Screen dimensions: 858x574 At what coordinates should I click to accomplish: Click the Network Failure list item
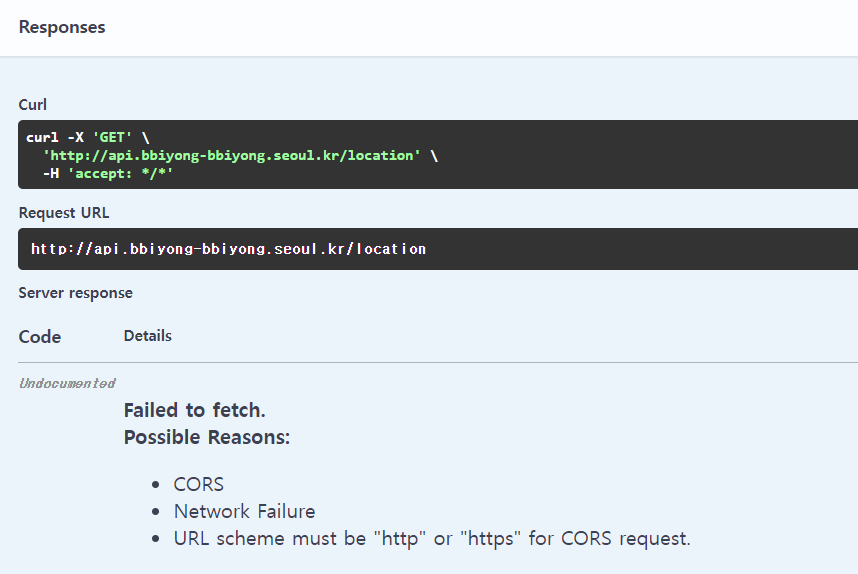click(x=245, y=511)
